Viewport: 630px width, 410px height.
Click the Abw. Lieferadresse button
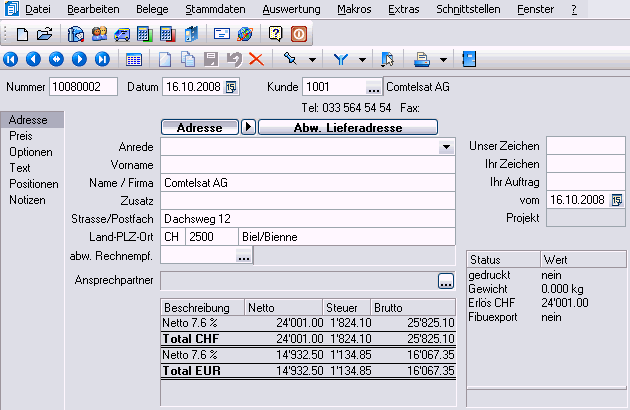coord(349,127)
